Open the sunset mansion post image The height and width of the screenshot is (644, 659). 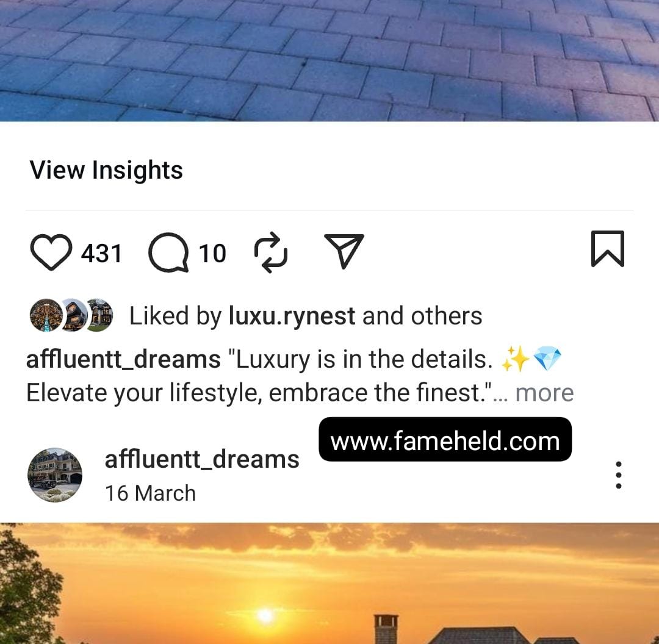click(x=329, y=583)
